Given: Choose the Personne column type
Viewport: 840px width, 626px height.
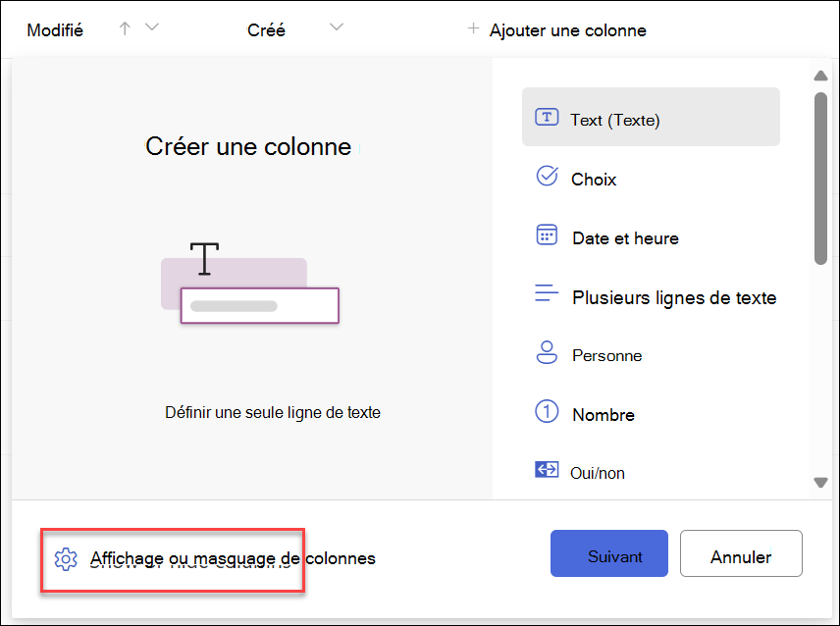Looking at the screenshot, I should [x=651, y=355].
